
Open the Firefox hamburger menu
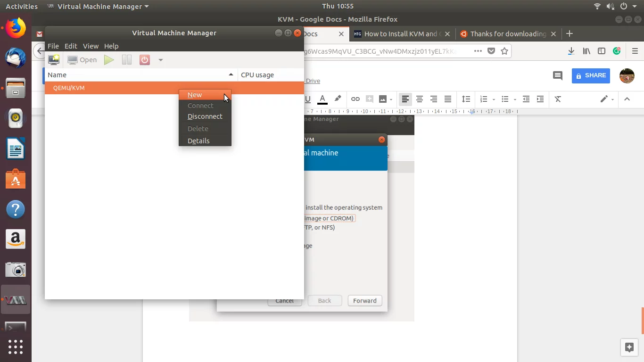tap(635, 51)
